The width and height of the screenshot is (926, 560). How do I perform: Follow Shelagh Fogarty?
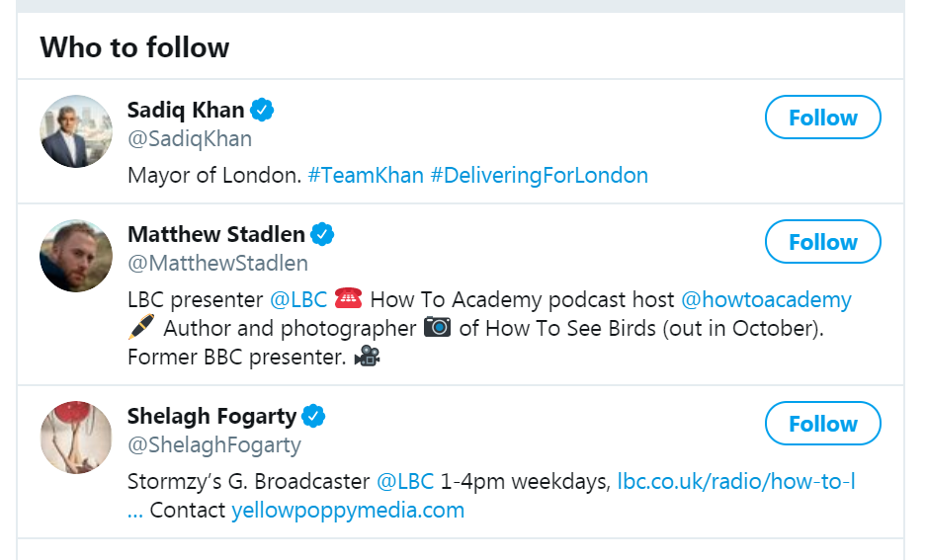click(822, 424)
